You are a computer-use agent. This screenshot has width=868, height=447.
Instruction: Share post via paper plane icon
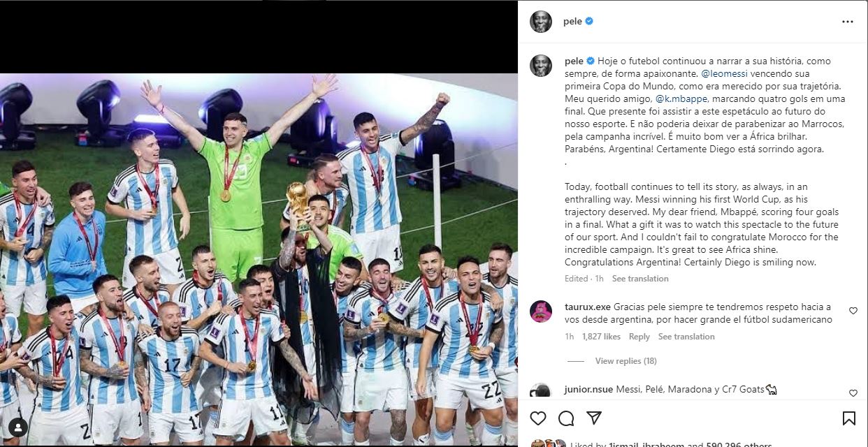coord(594,418)
